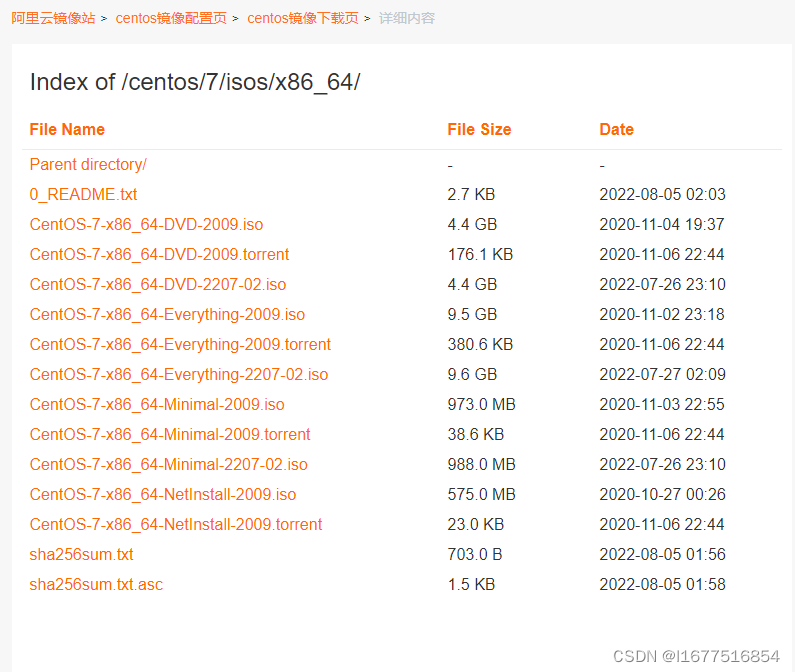Click the 详细内容 breadcrumb text
The width and height of the screenshot is (795, 672).
[407, 18]
